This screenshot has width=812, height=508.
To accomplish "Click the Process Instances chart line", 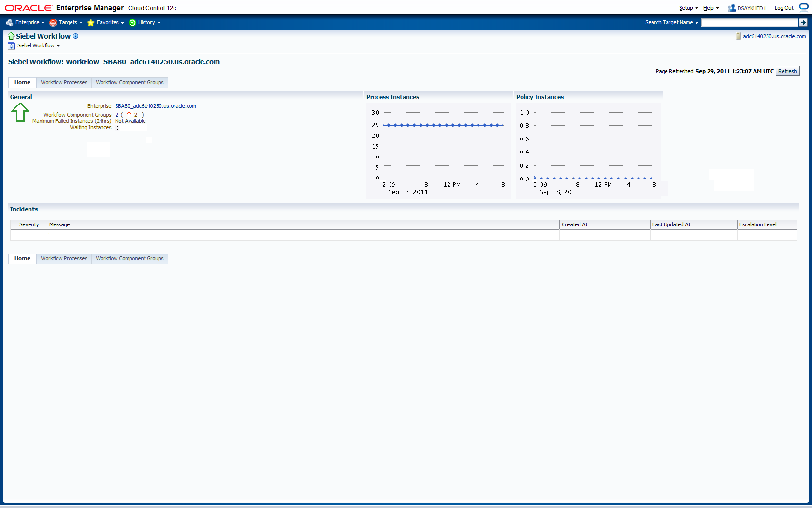I will (443, 125).
